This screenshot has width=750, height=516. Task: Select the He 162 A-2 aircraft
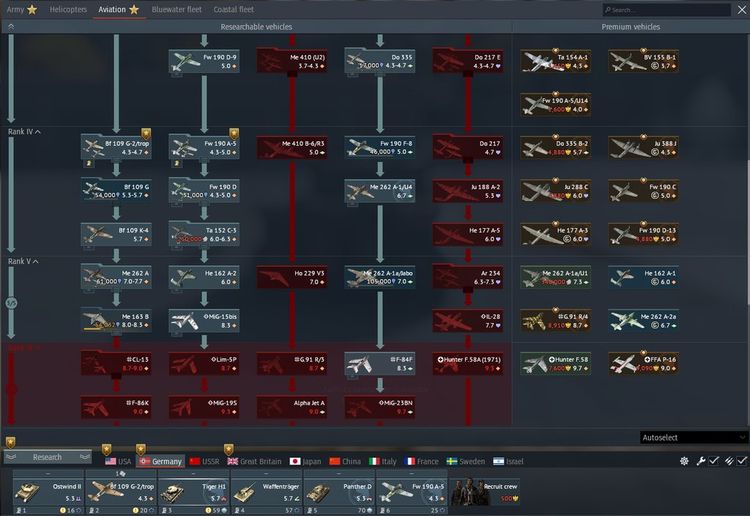[x=204, y=277]
